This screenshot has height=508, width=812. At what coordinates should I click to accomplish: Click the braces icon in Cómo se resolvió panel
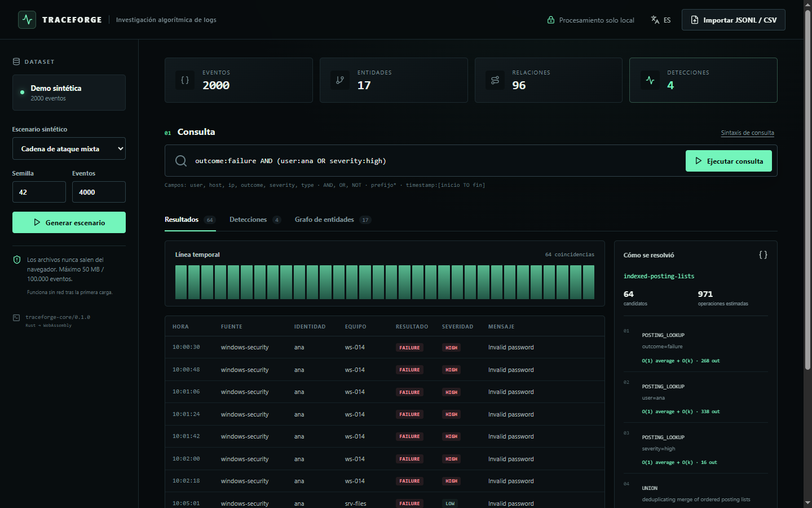tap(763, 255)
